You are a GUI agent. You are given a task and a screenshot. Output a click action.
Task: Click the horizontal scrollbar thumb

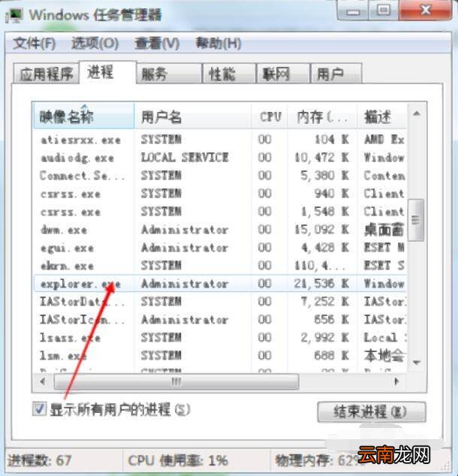click(x=176, y=381)
